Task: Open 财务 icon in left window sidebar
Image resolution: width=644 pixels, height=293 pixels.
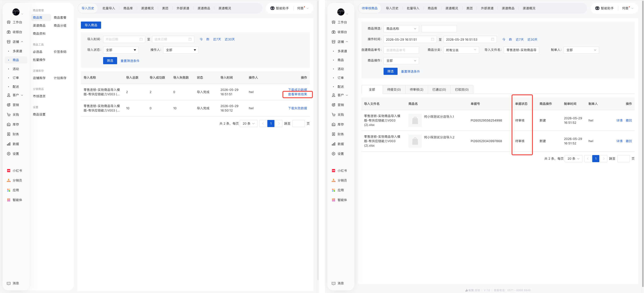Action: click(8, 134)
